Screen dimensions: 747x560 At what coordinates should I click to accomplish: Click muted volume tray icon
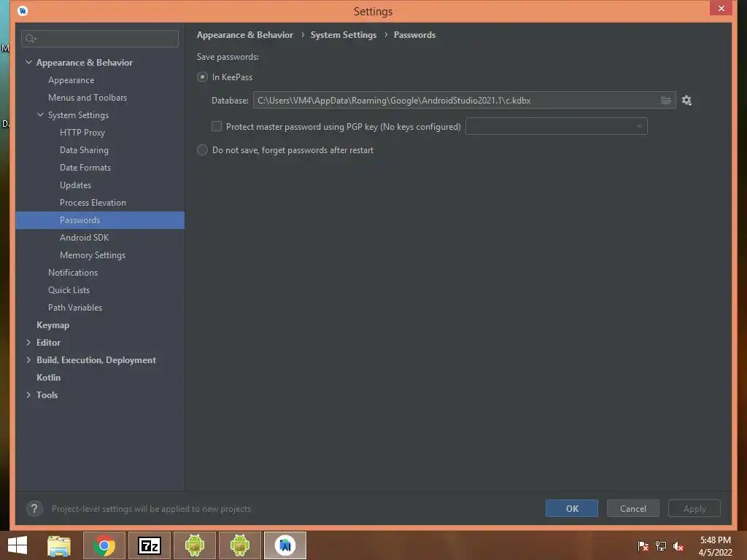[678, 546]
